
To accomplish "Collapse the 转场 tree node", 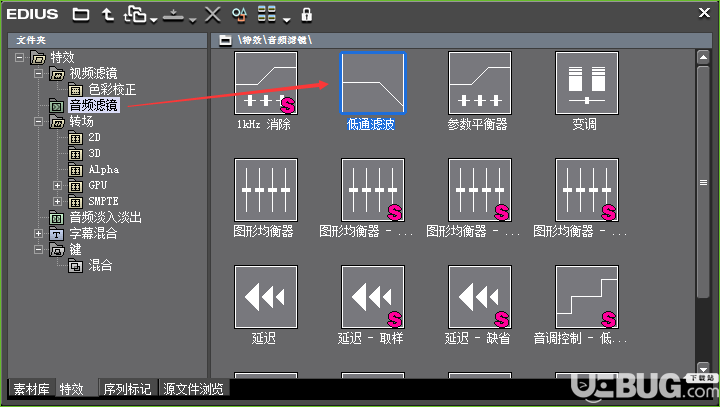I will tap(39, 122).
